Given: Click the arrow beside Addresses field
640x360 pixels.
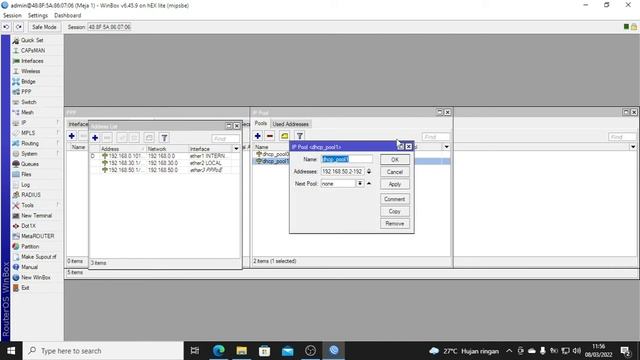Looking at the screenshot, I should tap(369, 171).
